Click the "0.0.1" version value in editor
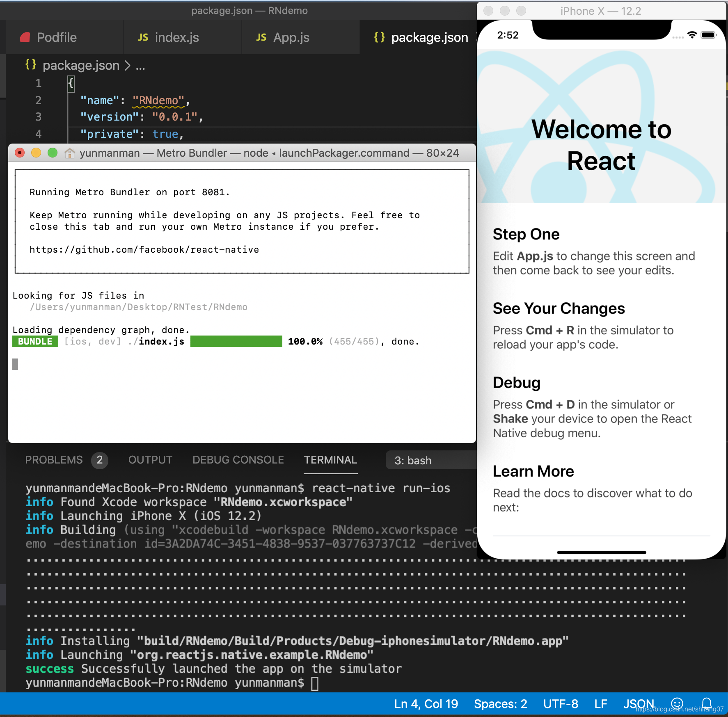The width and height of the screenshot is (728, 717). [x=175, y=117]
